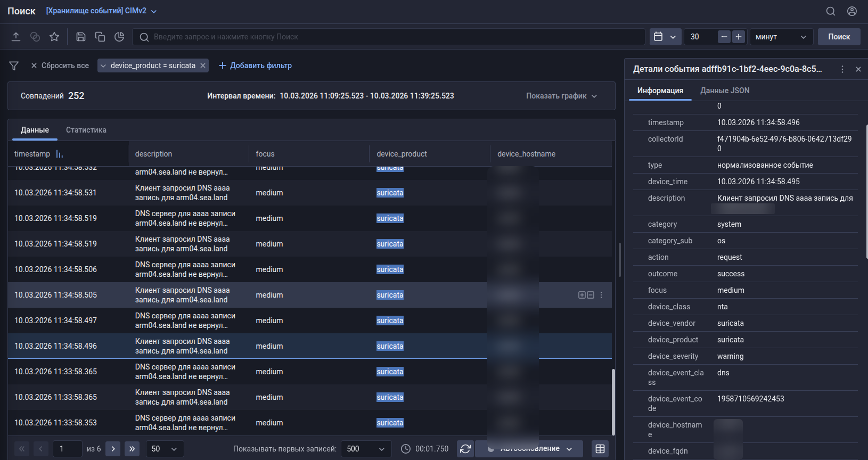The width and height of the screenshot is (868, 460).
Task: Open the minutes unit dropdown
Action: coord(781,37)
